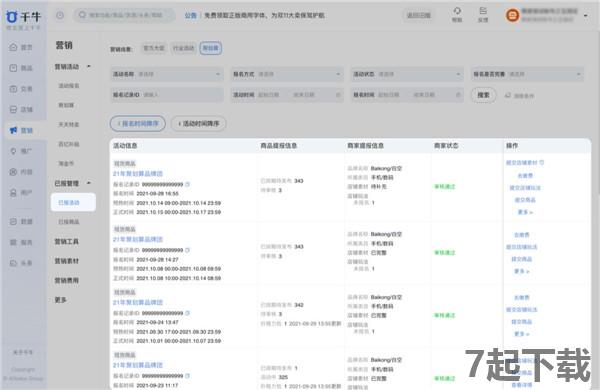
Task: Copy record ID in row registered 2021-09-23 11:17
Action: pos(188,376)
